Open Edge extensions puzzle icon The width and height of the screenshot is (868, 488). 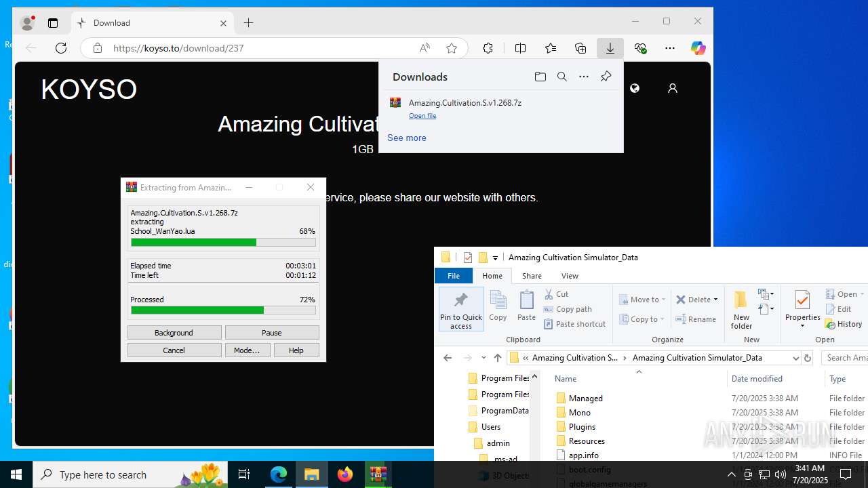(488, 48)
